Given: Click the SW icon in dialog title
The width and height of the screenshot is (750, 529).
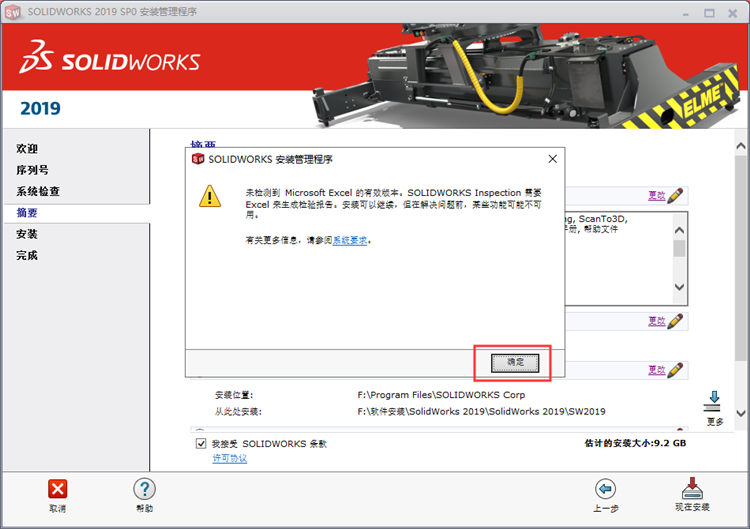Looking at the screenshot, I should (x=198, y=159).
